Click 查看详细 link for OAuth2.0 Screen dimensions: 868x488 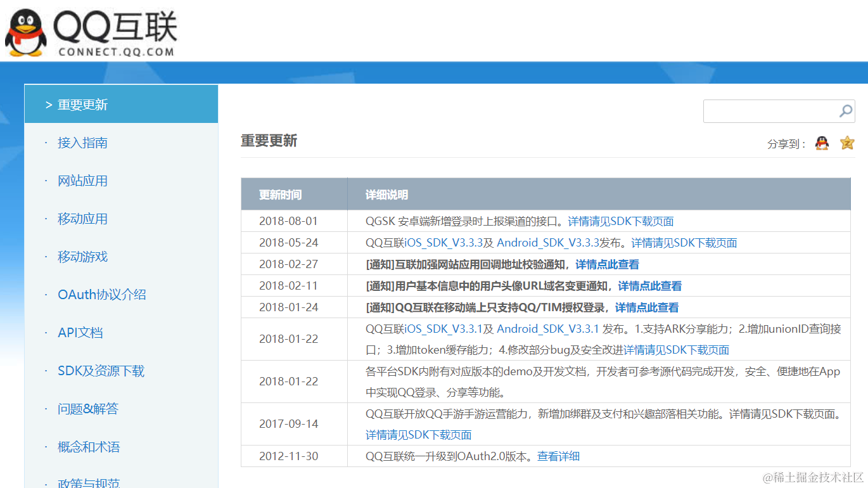click(x=559, y=456)
